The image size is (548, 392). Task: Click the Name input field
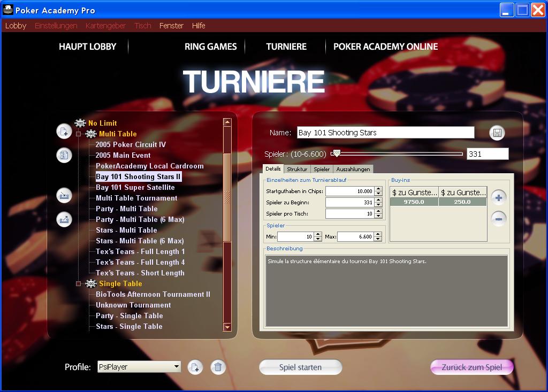[385, 133]
